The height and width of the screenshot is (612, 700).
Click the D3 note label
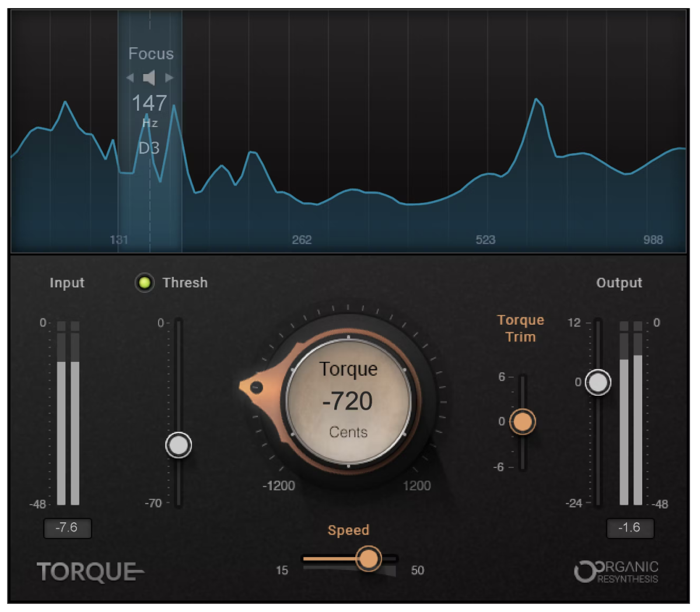tap(149, 148)
